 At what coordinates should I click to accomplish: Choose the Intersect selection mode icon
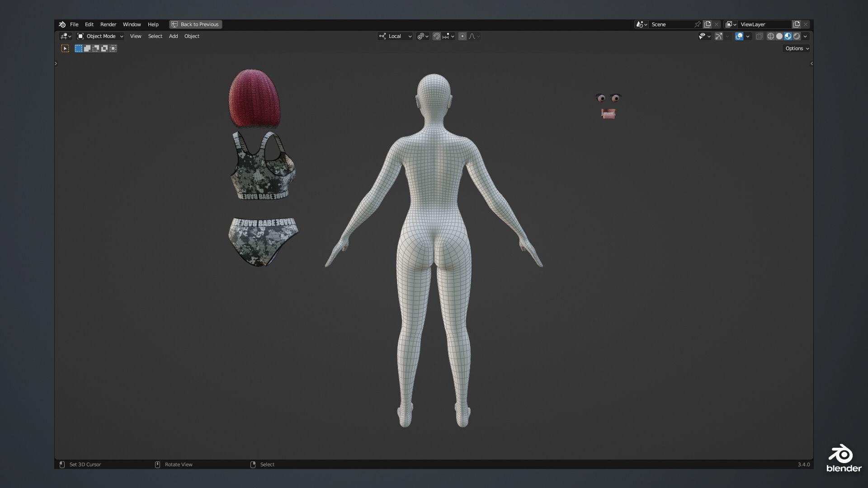[x=113, y=48]
